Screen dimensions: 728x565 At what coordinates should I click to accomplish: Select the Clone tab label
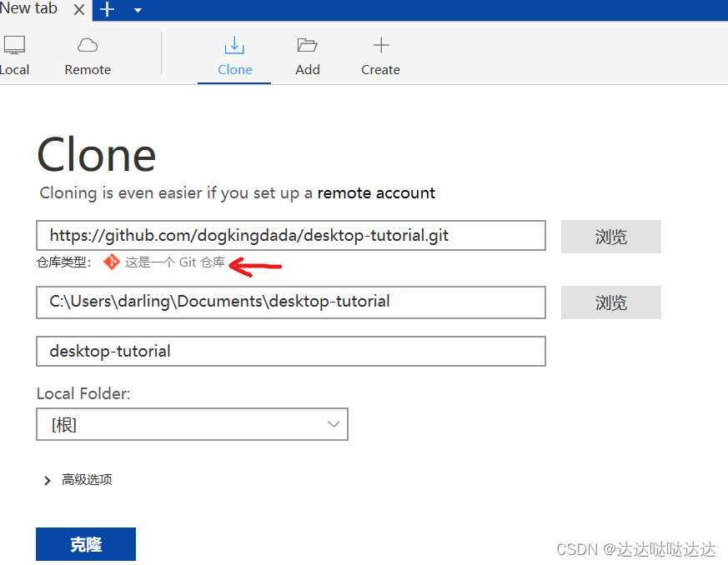click(x=235, y=69)
